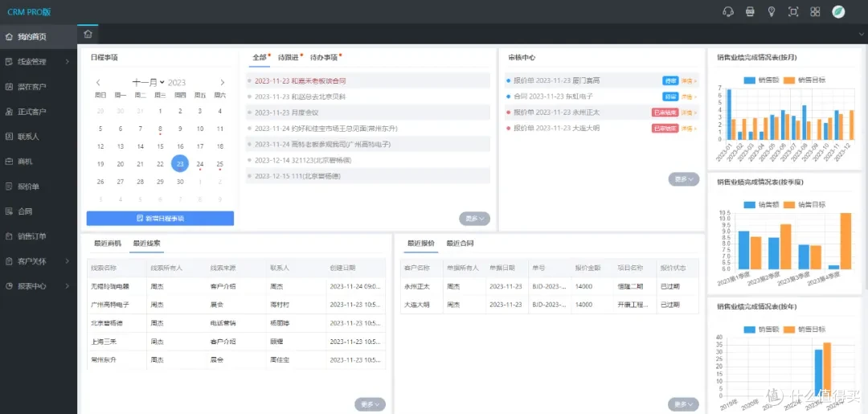Select day 23 in the calendar
Screen dimensions: 868x414
[x=180, y=164]
